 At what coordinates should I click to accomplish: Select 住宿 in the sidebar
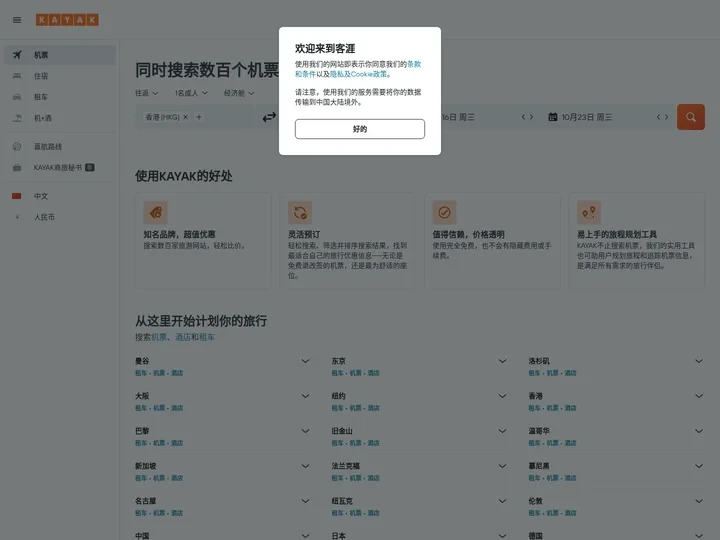coord(60,76)
